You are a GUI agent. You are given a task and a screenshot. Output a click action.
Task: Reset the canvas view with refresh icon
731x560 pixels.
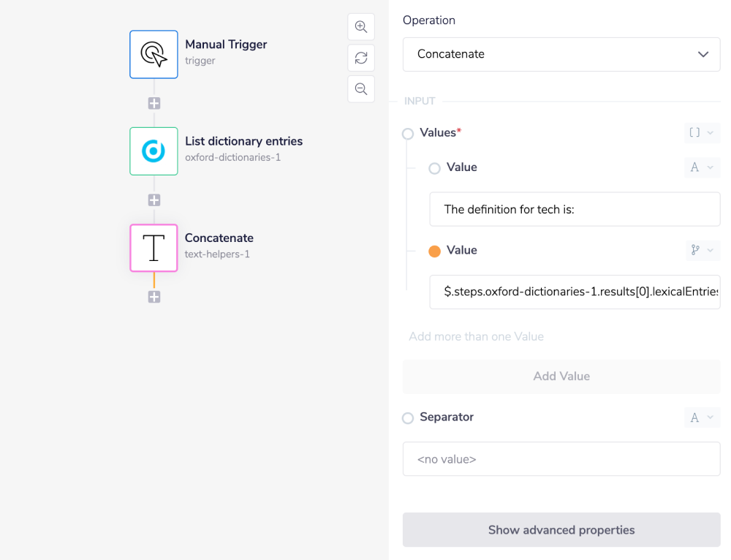[x=361, y=58]
